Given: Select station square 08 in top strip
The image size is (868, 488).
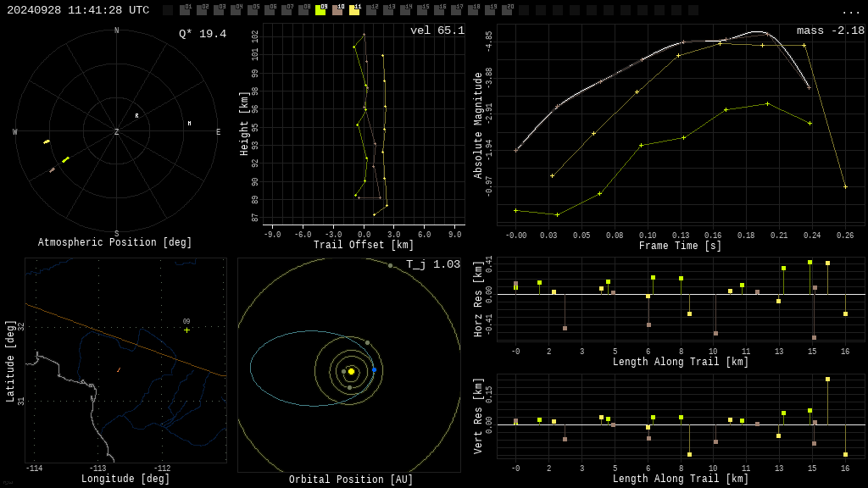Looking at the screenshot, I should pyautogui.click(x=303, y=10).
